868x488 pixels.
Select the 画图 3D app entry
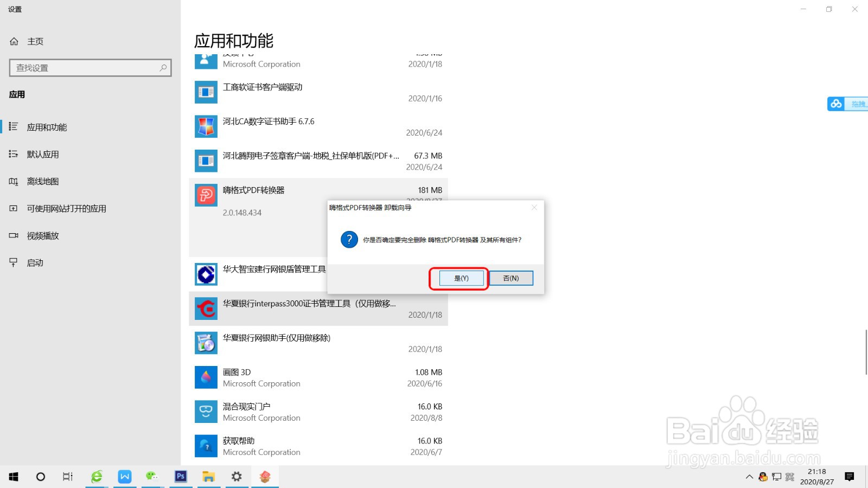pyautogui.click(x=318, y=377)
